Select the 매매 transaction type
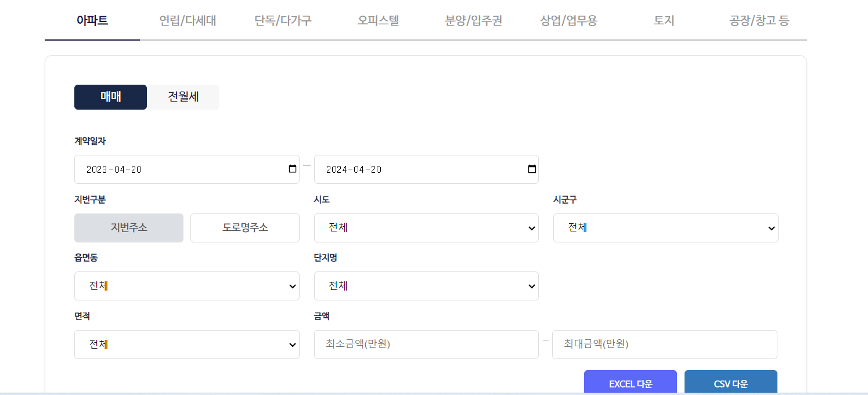The image size is (868, 395). click(x=110, y=97)
